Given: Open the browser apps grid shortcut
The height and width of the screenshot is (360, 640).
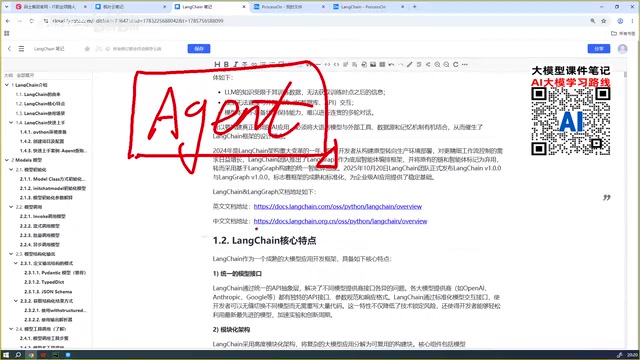Looking at the screenshot, I should [x=7, y=33].
